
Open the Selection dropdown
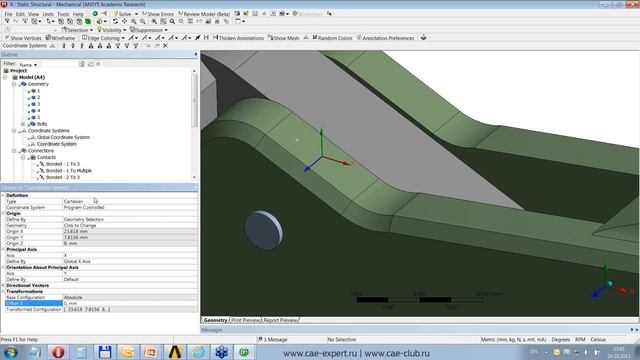pos(78,30)
